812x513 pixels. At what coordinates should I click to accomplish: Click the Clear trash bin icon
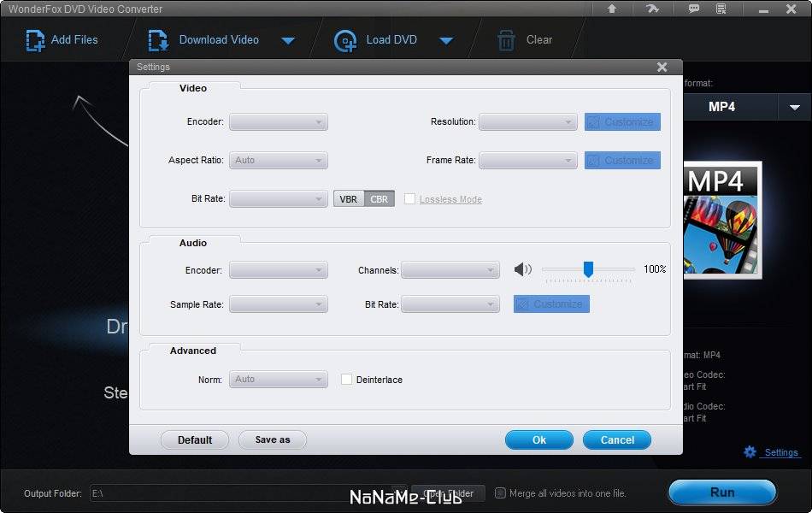[x=506, y=40]
